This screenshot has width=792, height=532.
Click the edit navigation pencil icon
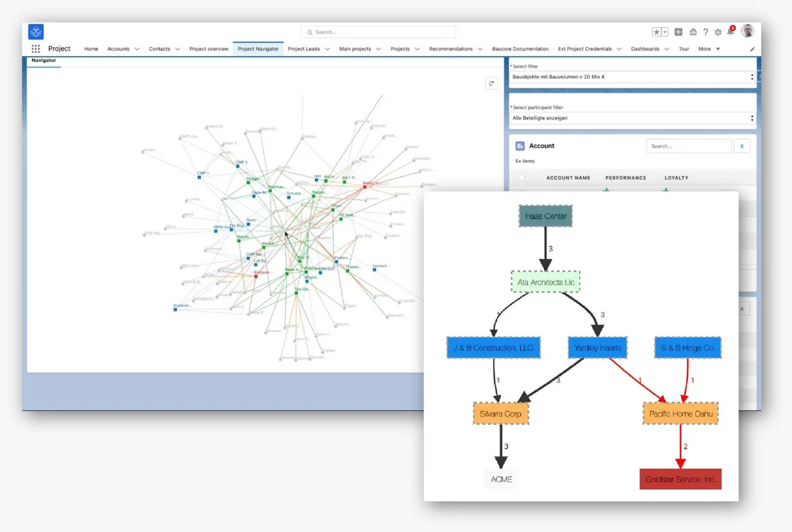click(752, 49)
